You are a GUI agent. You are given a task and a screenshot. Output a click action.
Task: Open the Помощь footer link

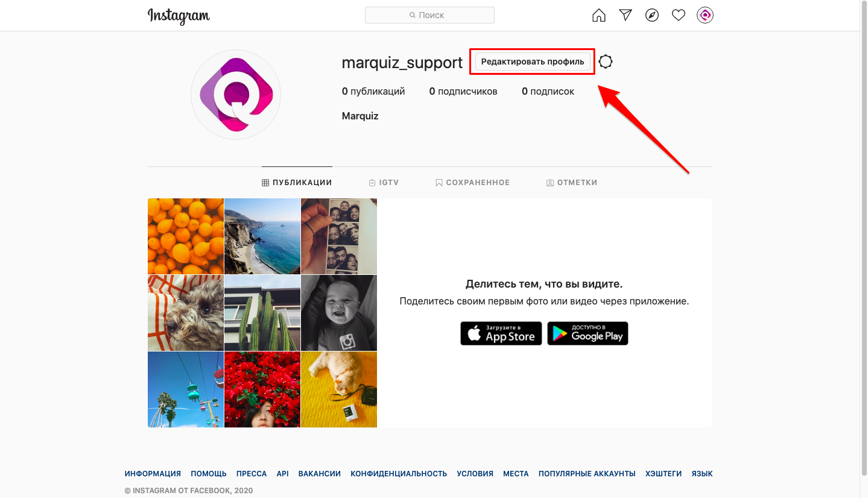(x=209, y=474)
